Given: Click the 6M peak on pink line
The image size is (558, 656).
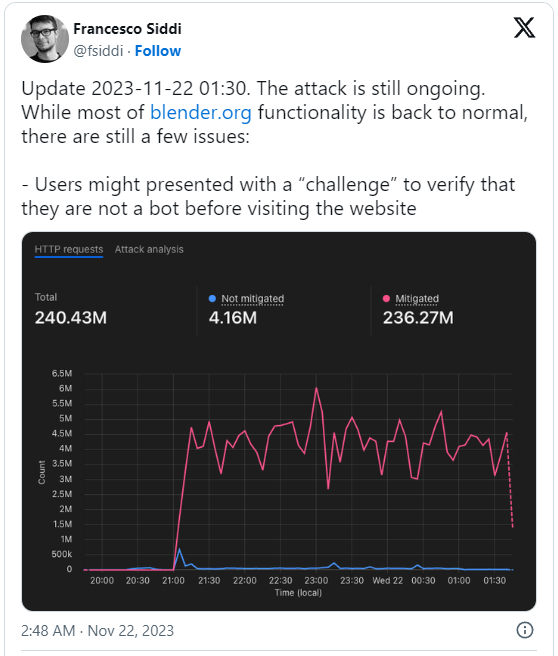Looking at the screenshot, I should click(x=316, y=389).
